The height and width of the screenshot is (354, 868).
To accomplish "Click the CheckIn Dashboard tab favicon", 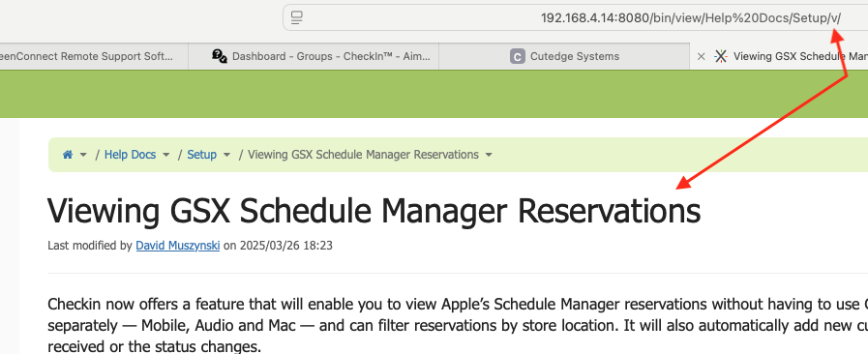I will click(220, 56).
